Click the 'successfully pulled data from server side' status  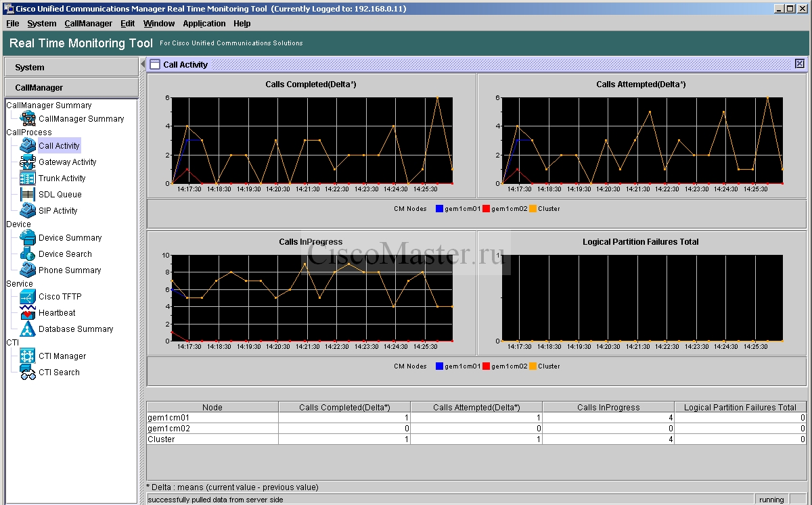(x=215, y=500)
